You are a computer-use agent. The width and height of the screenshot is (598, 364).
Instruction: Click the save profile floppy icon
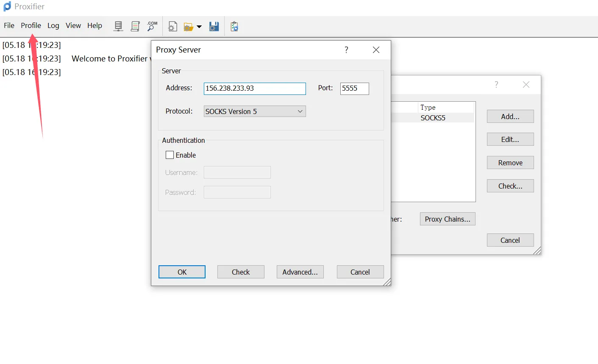pyautogui.click(x=214, y=27)
